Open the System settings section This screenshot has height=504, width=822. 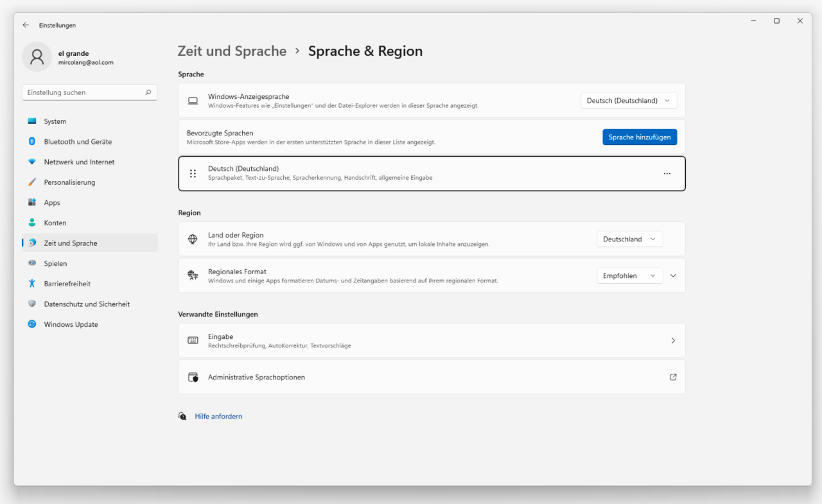[x=55, y=121]
